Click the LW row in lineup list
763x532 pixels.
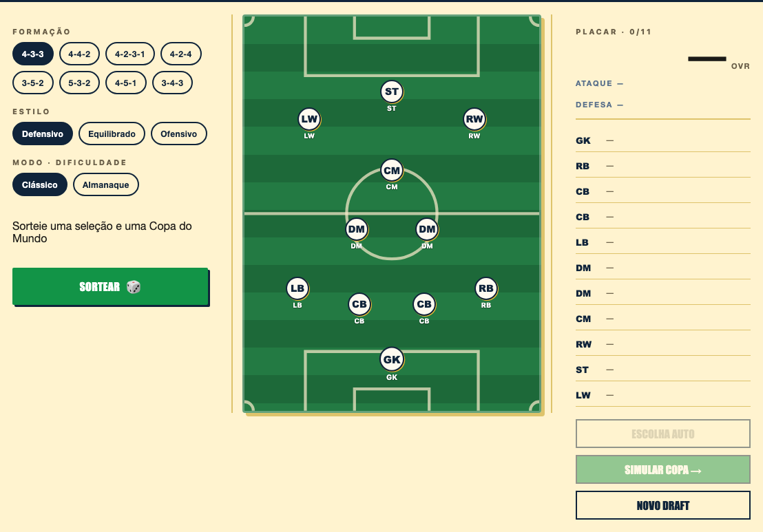click(662, 395)
